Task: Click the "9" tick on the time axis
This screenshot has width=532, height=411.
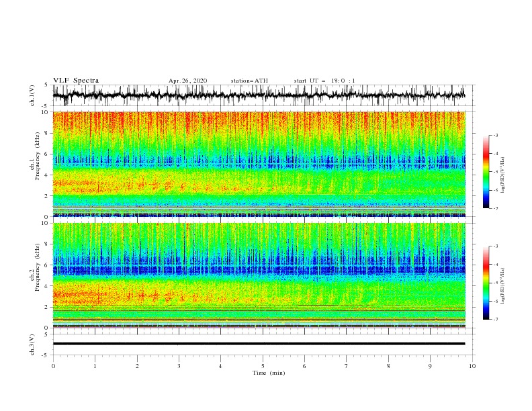Action: pyautogui.click(x=430, y=366)
